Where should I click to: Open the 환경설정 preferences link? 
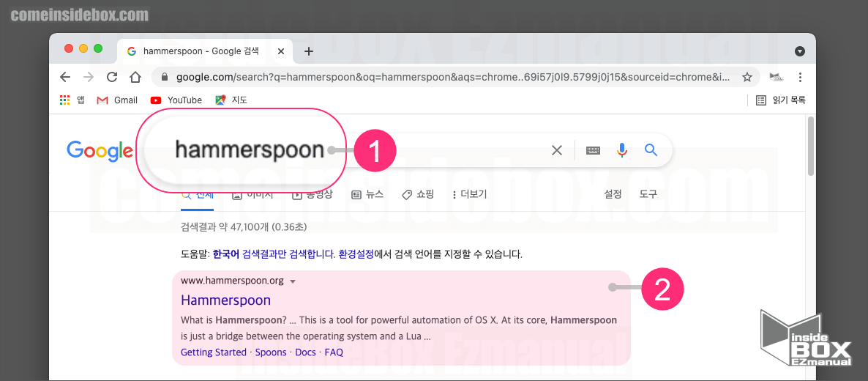click(x=356, y=255)
